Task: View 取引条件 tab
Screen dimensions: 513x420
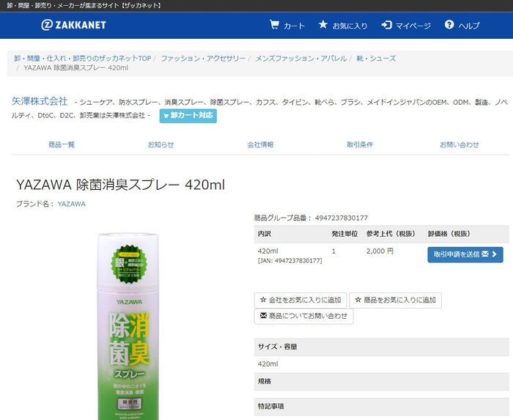Action: (360, 145)
